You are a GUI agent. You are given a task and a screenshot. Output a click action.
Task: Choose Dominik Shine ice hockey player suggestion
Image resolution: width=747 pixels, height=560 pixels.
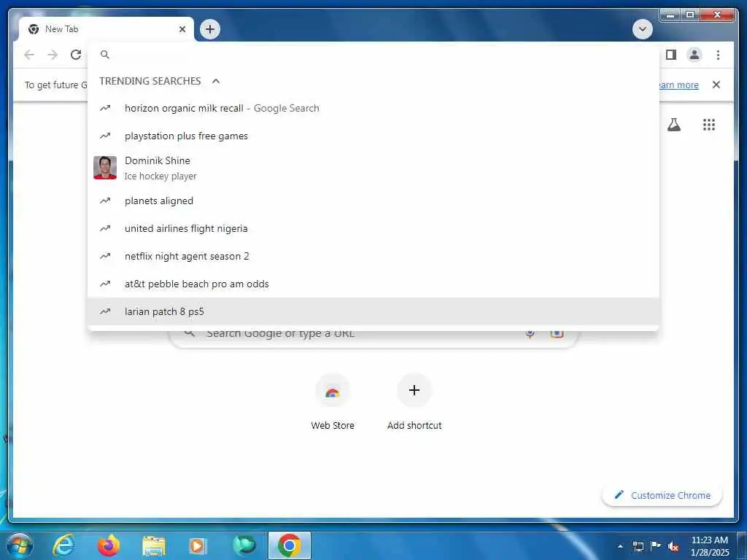click(373, 168)
